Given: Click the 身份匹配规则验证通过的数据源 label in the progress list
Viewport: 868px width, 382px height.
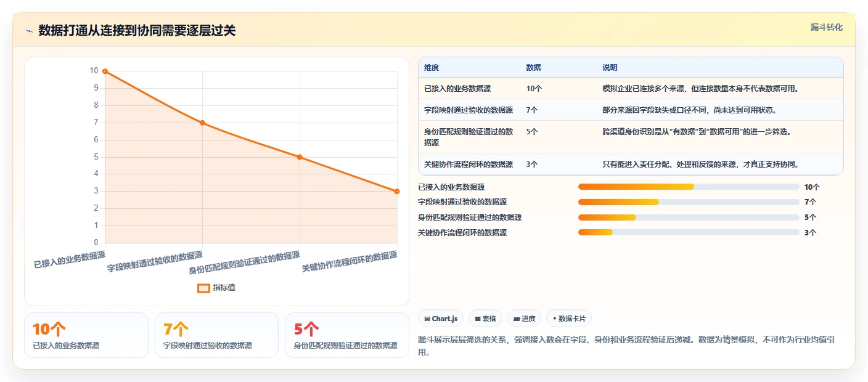Looking at the screenshot, I should [x=470, y=217].
